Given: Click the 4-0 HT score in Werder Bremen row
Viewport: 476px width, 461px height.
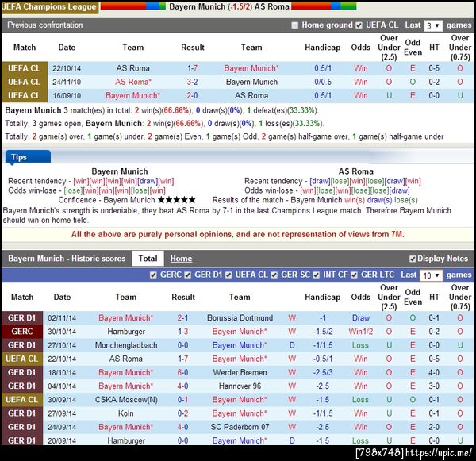Looking at the screenshot, I should pyautogui.click(x=434, y=373).
